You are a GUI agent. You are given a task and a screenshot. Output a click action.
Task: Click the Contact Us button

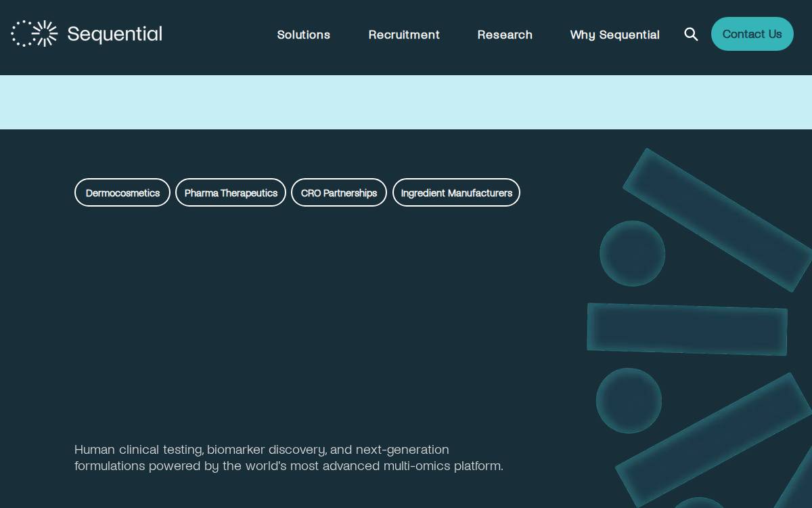(752, 34)
